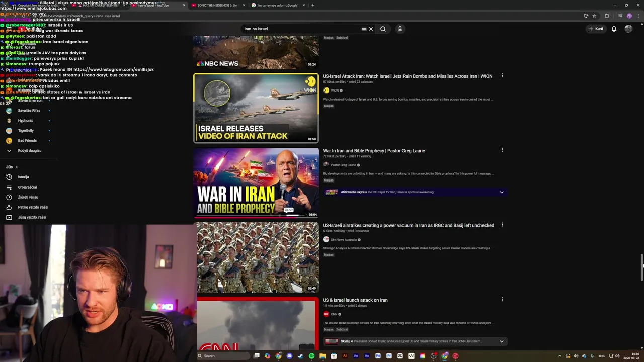Open File Explorer from the taskbar
This screenshot has height=362, width=644.
(x=323, y=356)
